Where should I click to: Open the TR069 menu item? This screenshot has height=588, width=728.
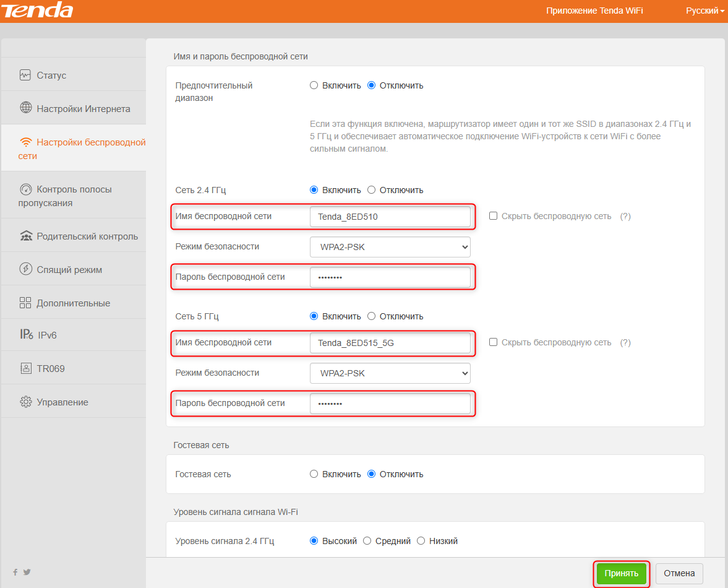point(51,368)
